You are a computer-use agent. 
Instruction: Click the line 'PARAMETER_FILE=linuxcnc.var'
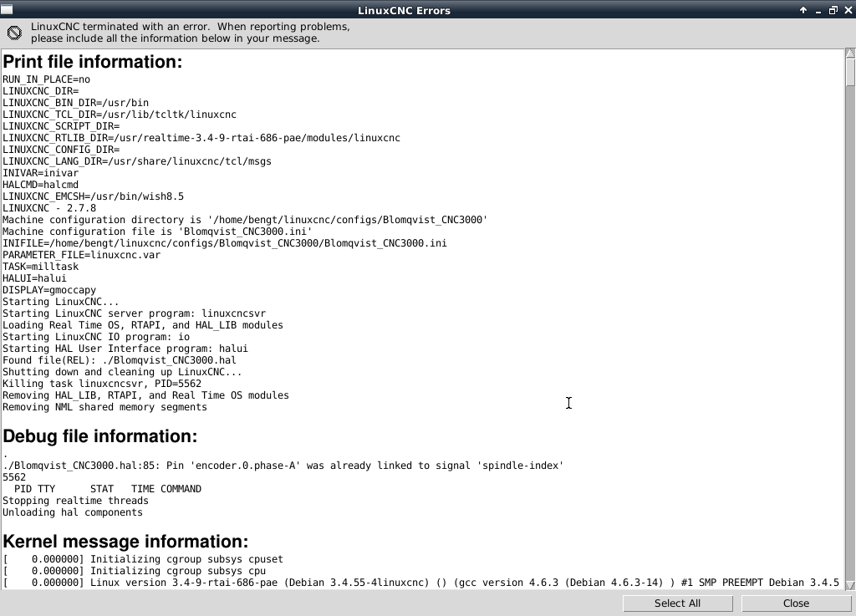(81, 256)
